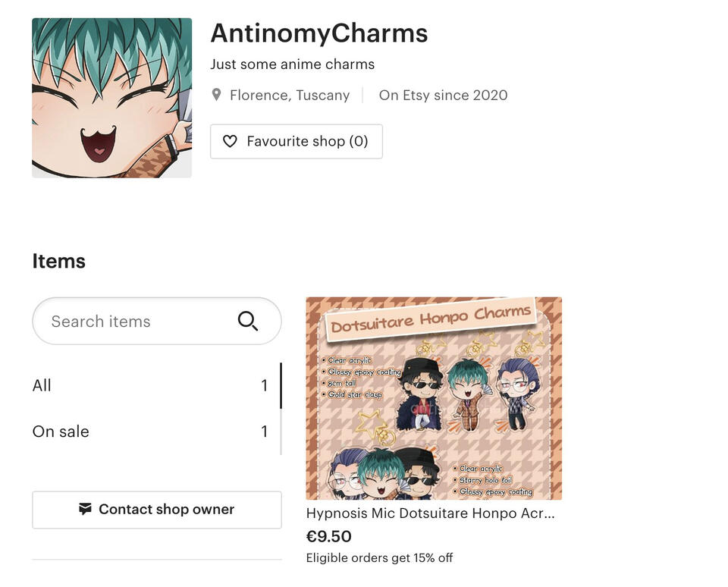Click the On Etsy since 2020 text
728x587 pixels.
[443, 96]
